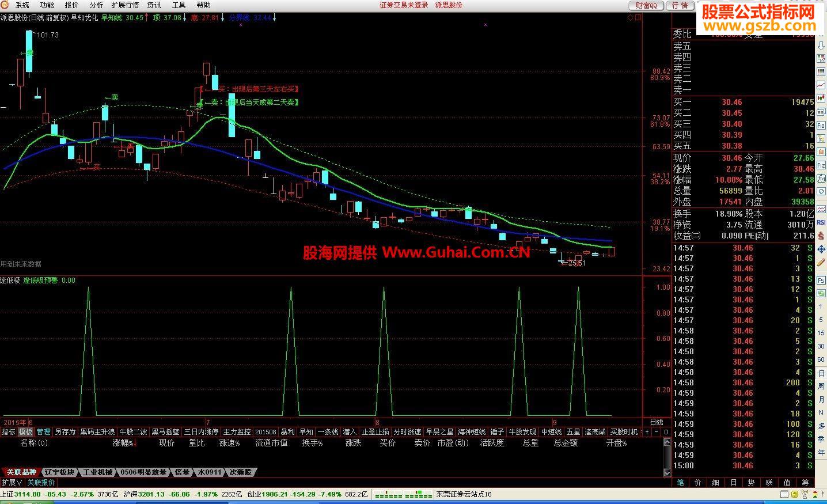Click the red dollar sign icon
Viewport: 827px width, 504px height.
[821, 236]
